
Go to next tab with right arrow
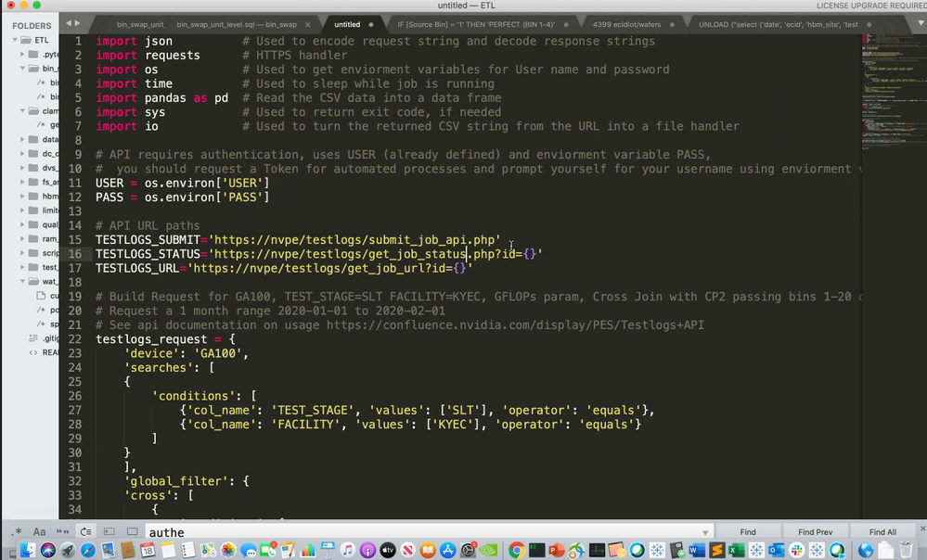click(77, 23)
